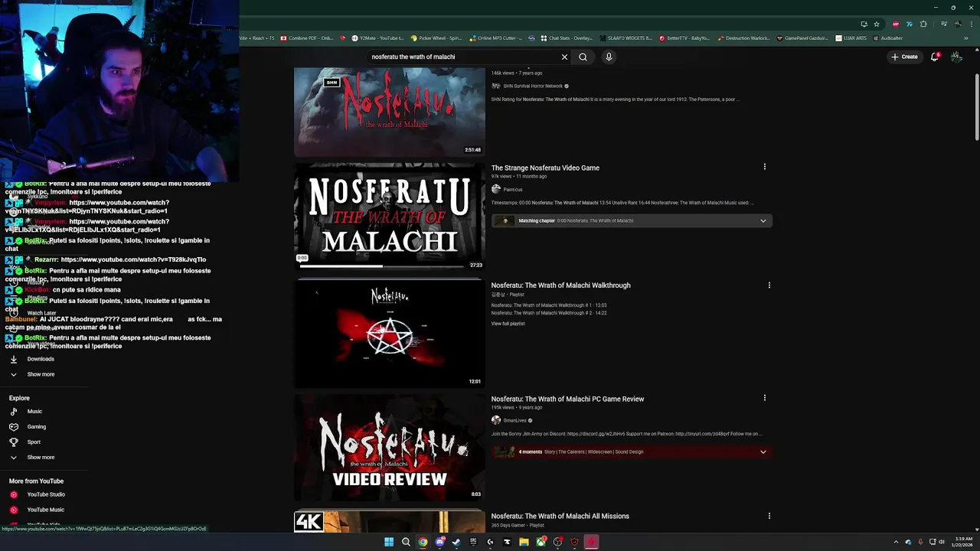This screenshot has width=980, height=551.
Task: Open the Y2Mate bookmark
Action: pos(377,38)
